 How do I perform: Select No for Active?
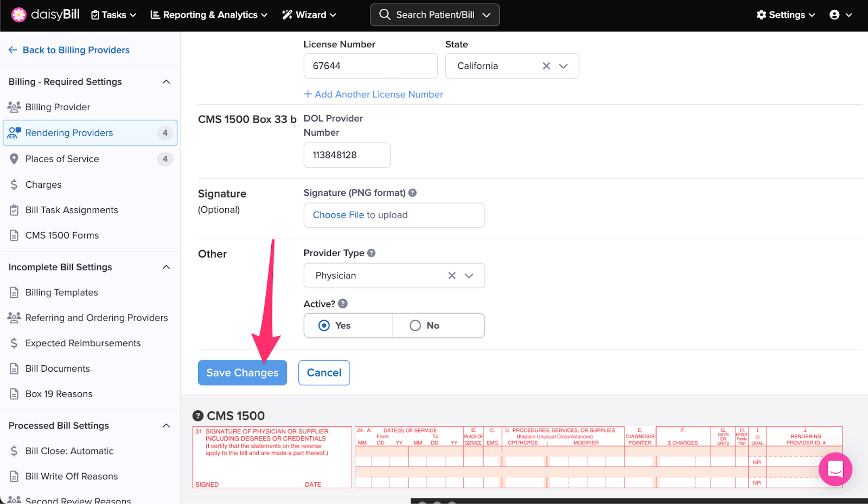416,326
